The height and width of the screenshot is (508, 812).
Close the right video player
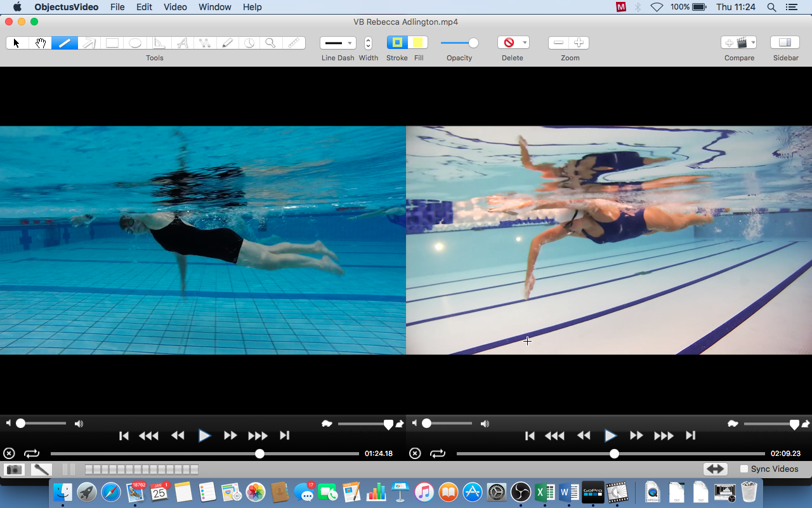tap(415, 453)
